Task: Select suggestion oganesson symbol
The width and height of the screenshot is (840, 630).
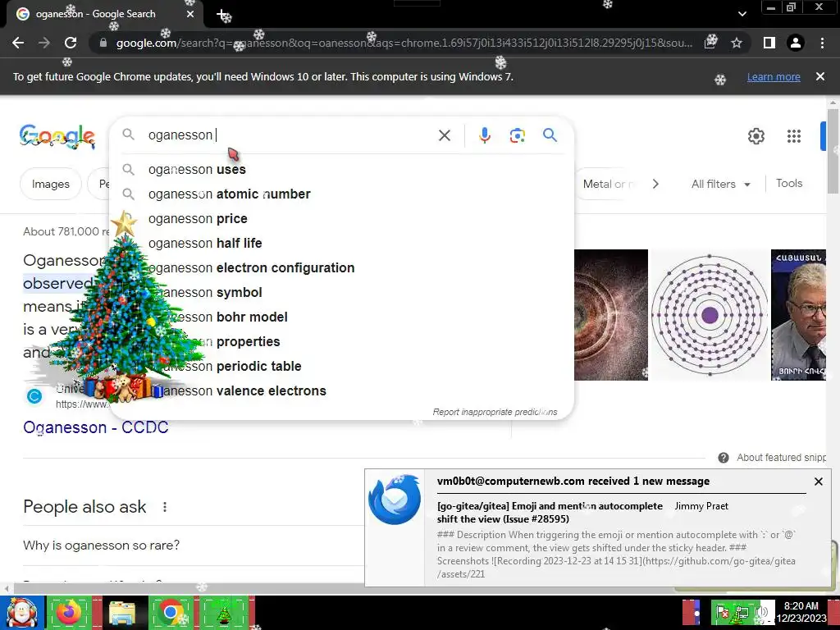Action: [x=341, y=293]
